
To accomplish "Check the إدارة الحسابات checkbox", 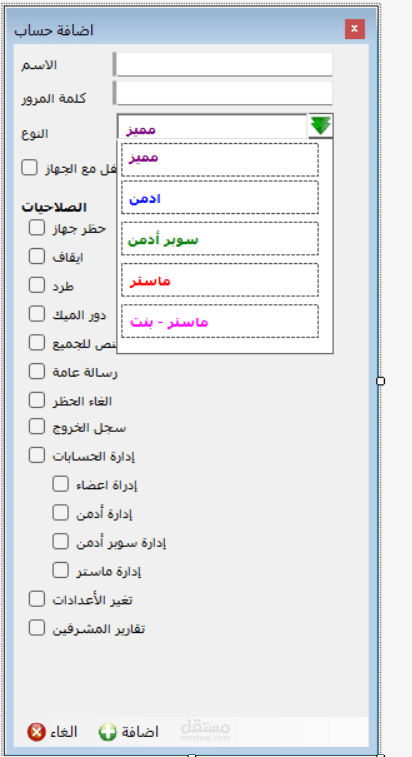I will (x=36, y=455).
